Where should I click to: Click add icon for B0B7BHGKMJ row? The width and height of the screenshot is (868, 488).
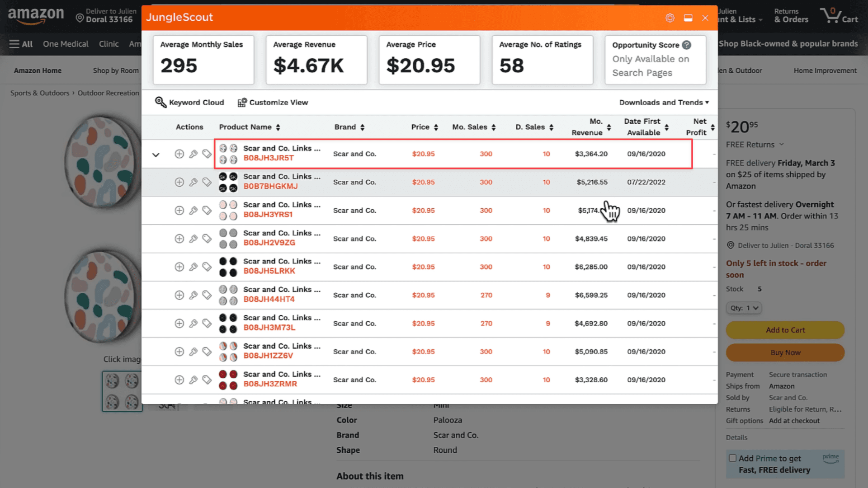pos(179,182)
